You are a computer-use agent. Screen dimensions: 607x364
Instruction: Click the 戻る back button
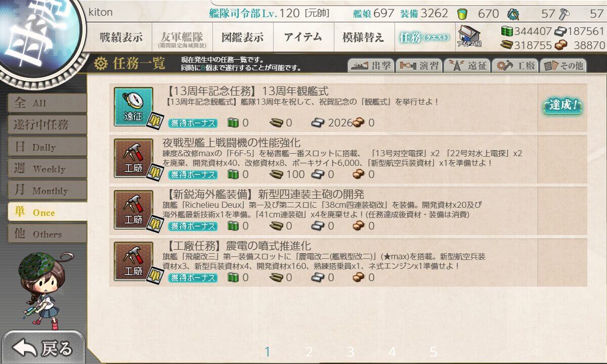[43, 347]
